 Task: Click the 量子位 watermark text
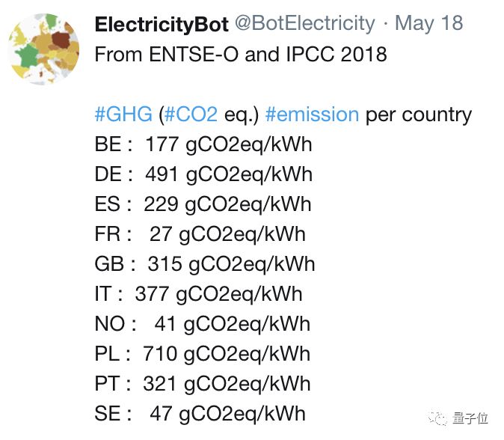472,418
